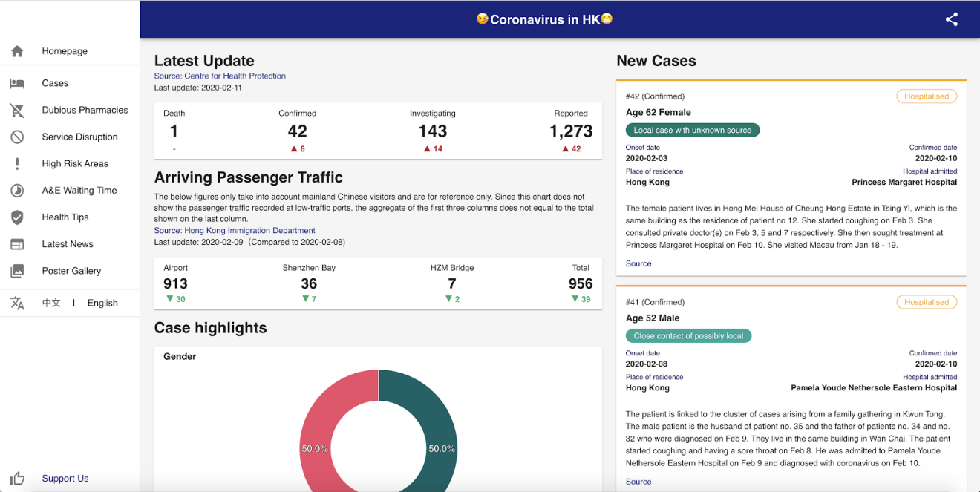This screenshot has height=492, width=980.
Task: Click the home icon in sidebar
Action: [x=17, y=51]
